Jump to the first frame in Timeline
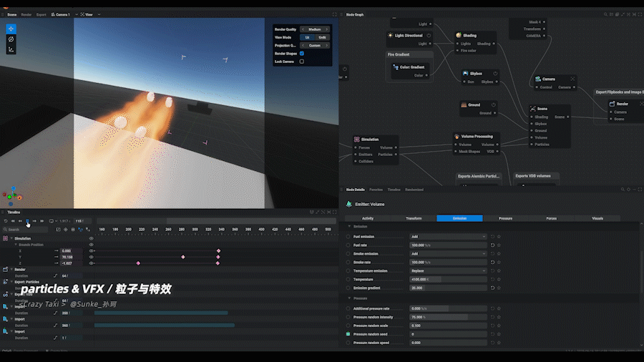This screenshot has height=362, width=644. tap(13, 221)
